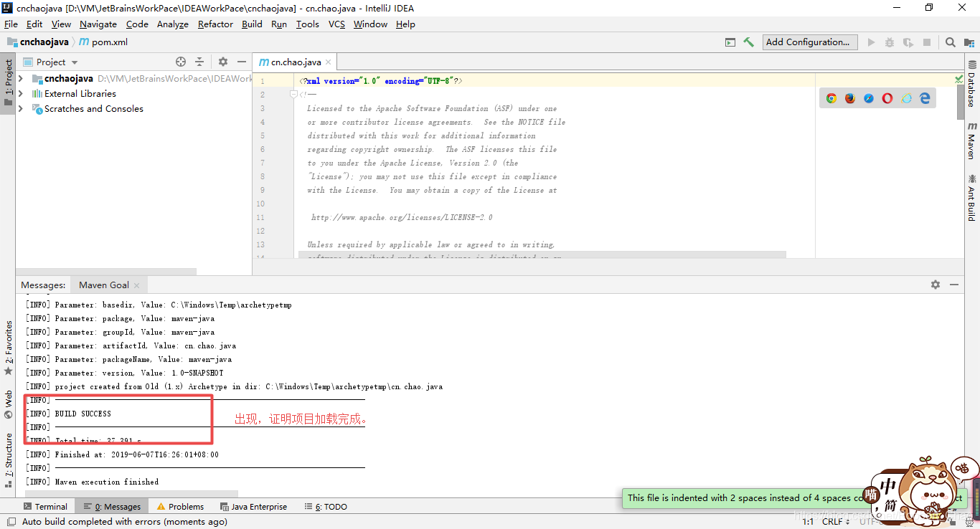
Task: Expand Scratches and Consoles node
Action: (x=21, y=109)
